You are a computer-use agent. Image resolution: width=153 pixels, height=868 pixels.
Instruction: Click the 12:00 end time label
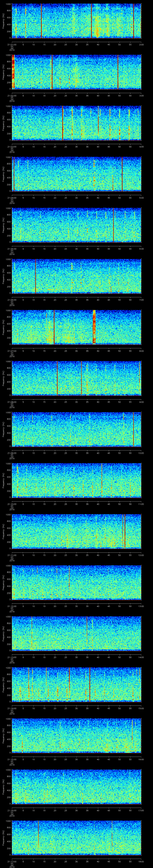(x=141, y=555)
